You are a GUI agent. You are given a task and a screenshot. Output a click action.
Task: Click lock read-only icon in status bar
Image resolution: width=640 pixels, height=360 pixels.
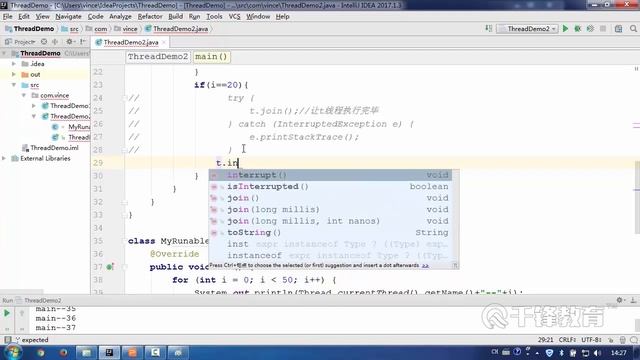(611, 340)
